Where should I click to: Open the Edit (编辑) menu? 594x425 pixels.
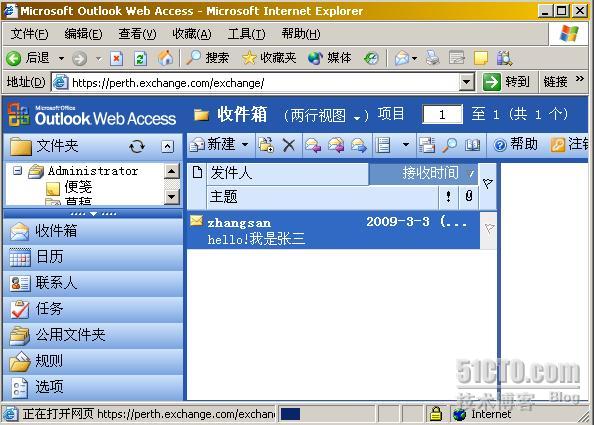tap(83, 34)
